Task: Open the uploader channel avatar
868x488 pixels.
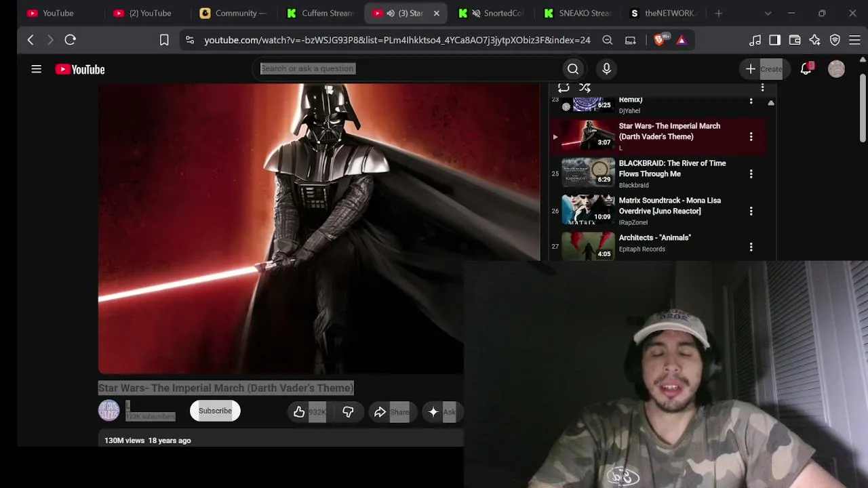Action: [x=109, y=411]
